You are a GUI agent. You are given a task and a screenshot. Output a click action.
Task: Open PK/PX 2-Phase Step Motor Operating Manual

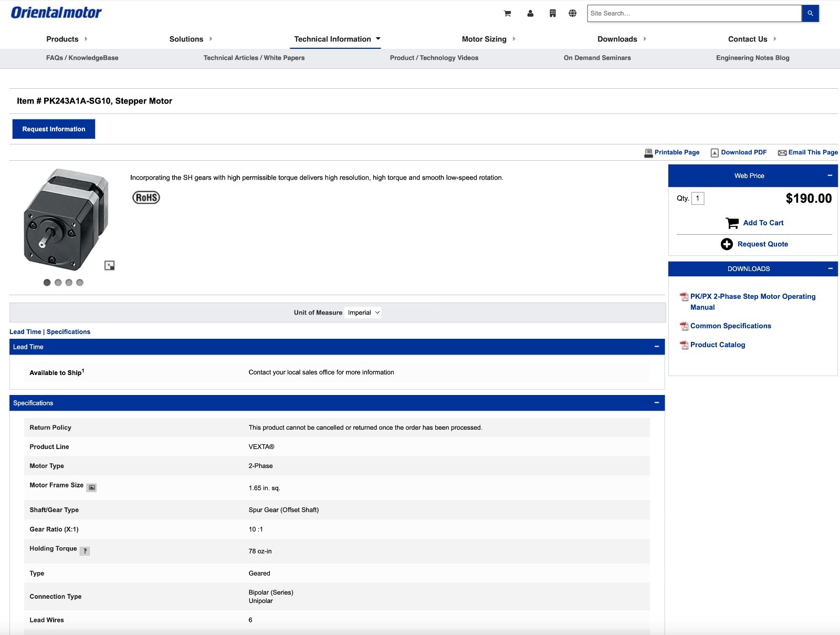pos(753,302)
